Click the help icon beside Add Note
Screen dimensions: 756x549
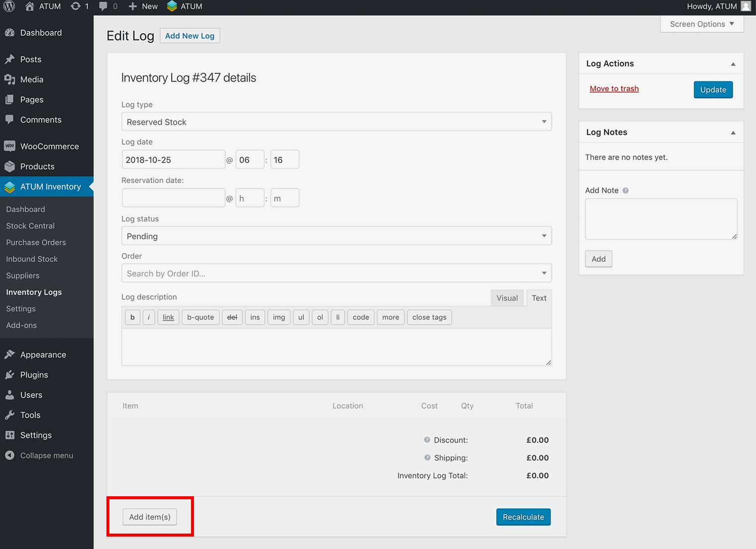pyautogui.click(x=626, y=190)
